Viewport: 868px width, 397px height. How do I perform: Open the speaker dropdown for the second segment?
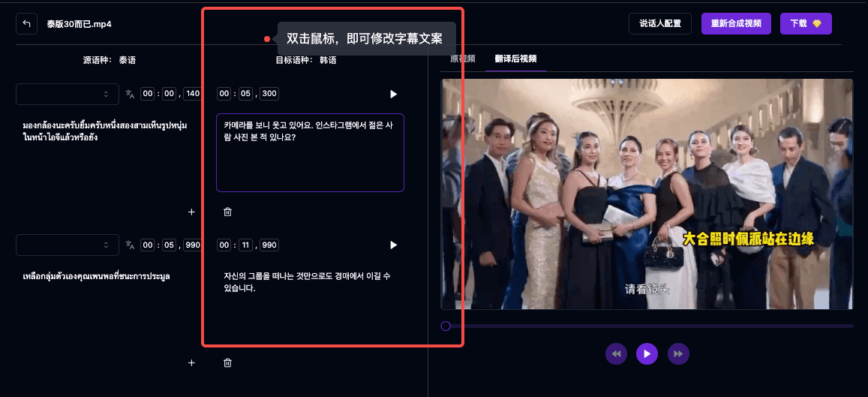click(x=68, y=245)
